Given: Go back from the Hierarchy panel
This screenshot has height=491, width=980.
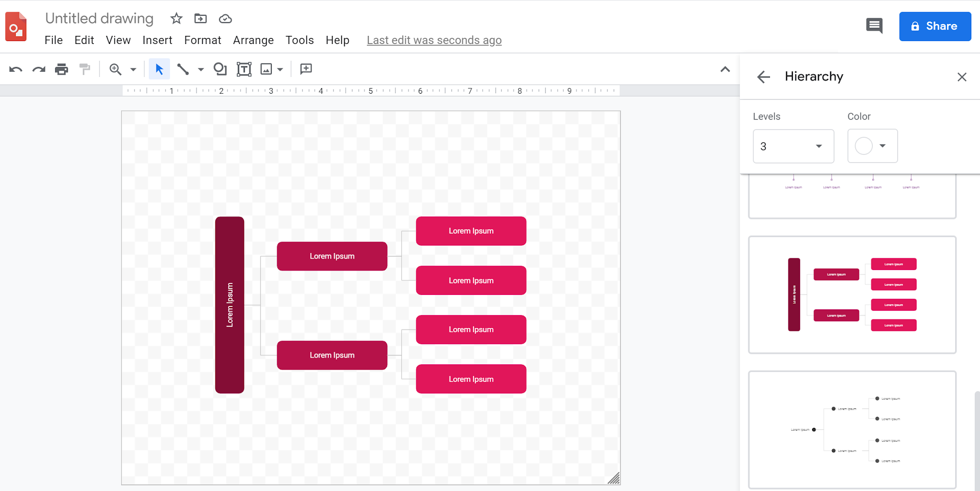Looking at the screenshot, I should point(764,77).
